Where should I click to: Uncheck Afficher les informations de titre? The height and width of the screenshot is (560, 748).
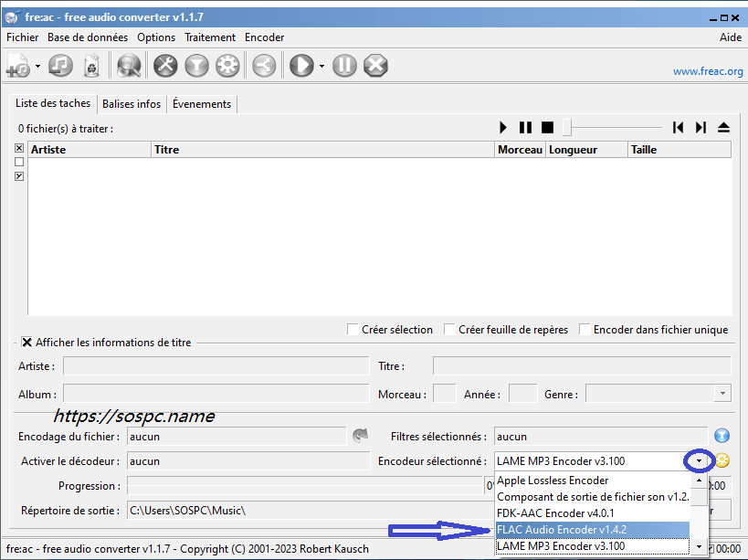(x=27, y=343)
